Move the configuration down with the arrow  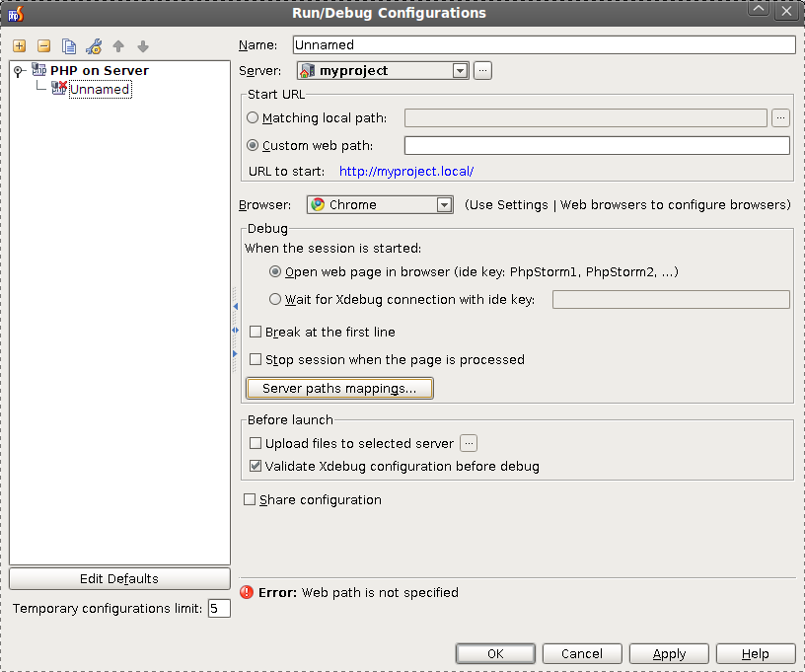[x=143, y=46]
